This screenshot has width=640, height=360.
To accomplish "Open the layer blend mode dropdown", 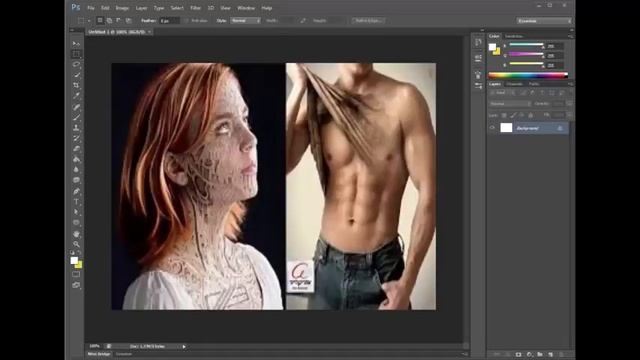I will click(x=510, y=104).
